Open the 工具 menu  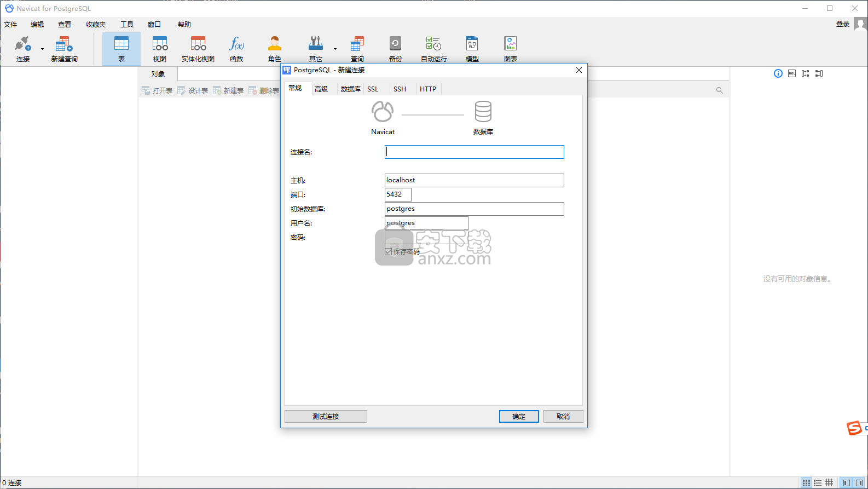coord(127,25)
